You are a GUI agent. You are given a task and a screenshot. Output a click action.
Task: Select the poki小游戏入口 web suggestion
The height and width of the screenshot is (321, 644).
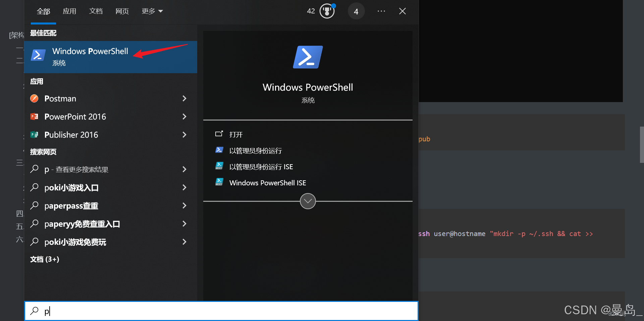pyautogui.click(x=71, y=188)
